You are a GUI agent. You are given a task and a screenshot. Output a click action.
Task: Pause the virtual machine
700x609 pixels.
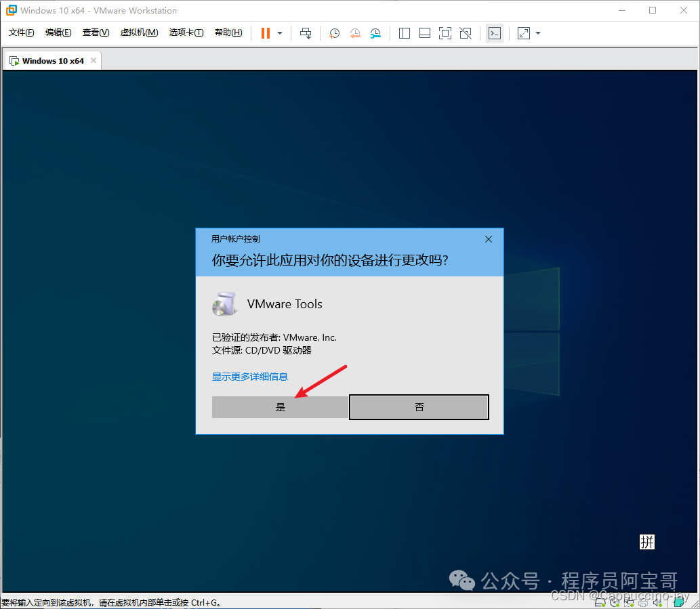(266, 33)
